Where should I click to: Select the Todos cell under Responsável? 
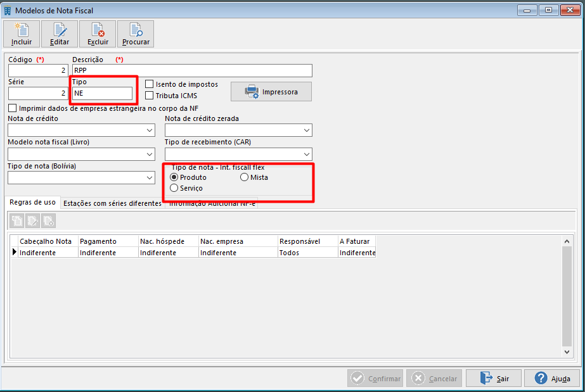pyautogui.click(x=308, y=252)
